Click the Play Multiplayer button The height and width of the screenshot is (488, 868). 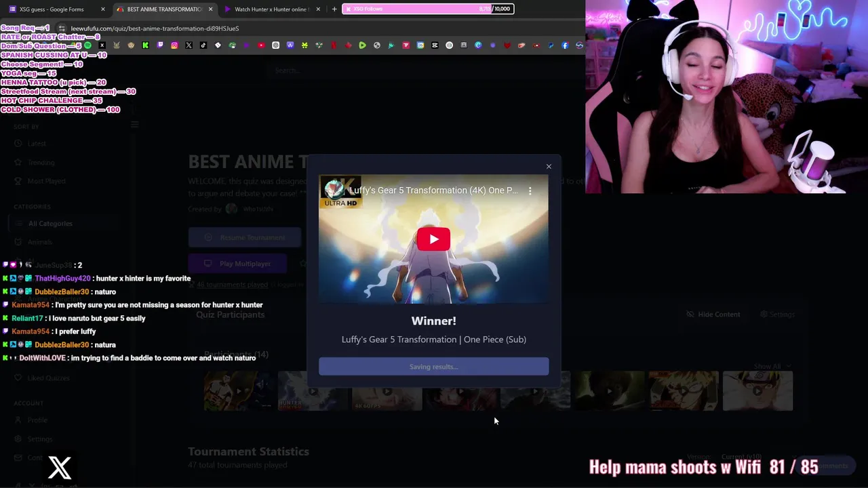point(238,264)
